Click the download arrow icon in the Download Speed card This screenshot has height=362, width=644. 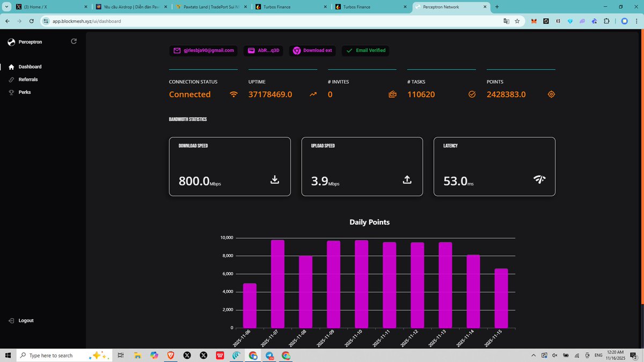[275, 180]
